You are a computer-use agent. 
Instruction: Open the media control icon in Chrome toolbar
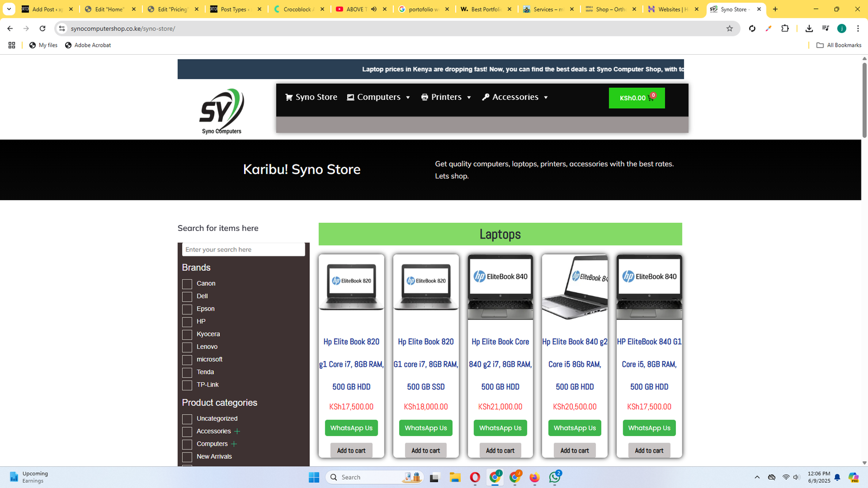point(825,28)
